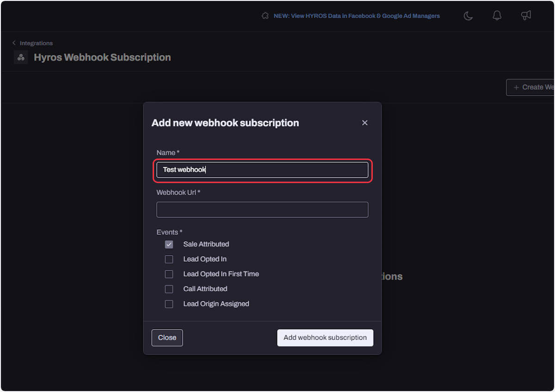Click the Sale Attributed label

[206, 244]
